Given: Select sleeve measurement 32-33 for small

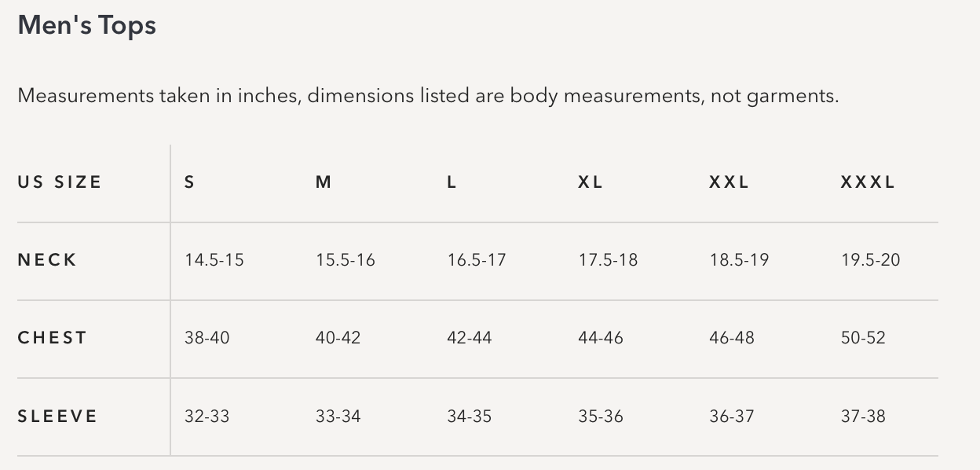Looking at the screenshot, I should 207,417.
